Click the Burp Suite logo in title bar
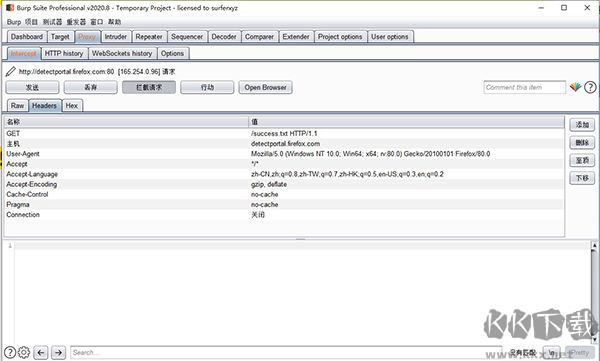 (10, 8)
